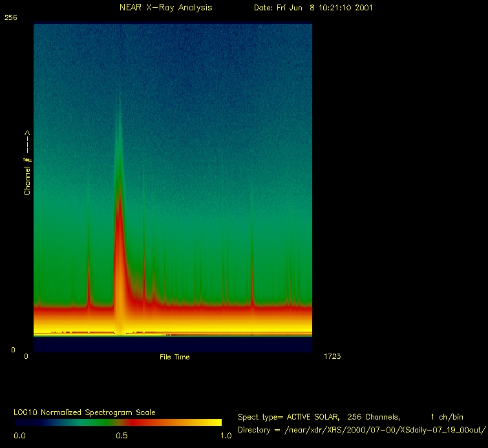Click the NEAR X-Ray Analysis title
Viewport: 488px width, 448px height.
pyautogui.click(x=165, y=8)
